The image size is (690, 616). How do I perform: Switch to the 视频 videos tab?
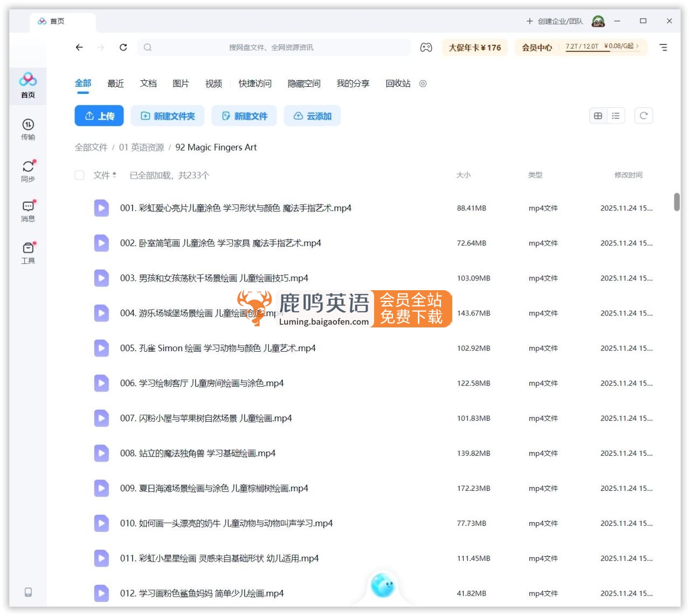click(x=213, y=84)
